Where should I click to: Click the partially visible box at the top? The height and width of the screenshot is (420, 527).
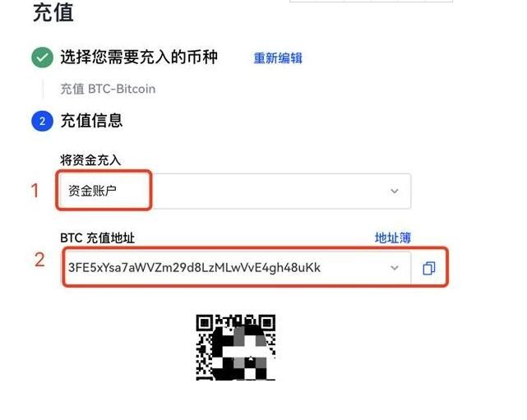pyautogui.click(x=371, y=1)
